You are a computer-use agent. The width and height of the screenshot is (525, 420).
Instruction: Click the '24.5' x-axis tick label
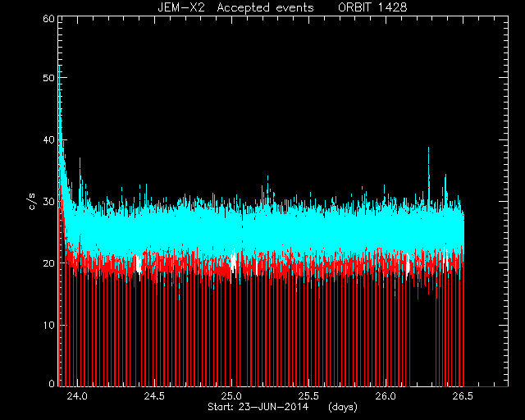[154, 396]
